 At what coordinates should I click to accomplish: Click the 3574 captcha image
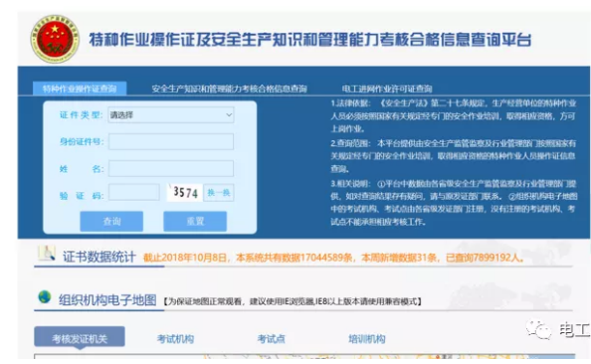coord(185,193)
